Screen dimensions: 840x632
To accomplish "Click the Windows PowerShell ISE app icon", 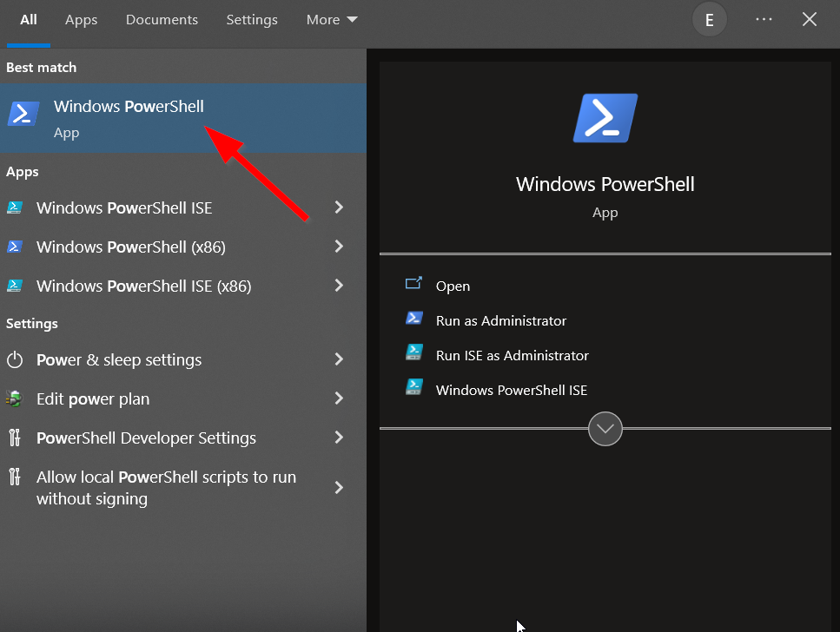I will click(15, 207).
